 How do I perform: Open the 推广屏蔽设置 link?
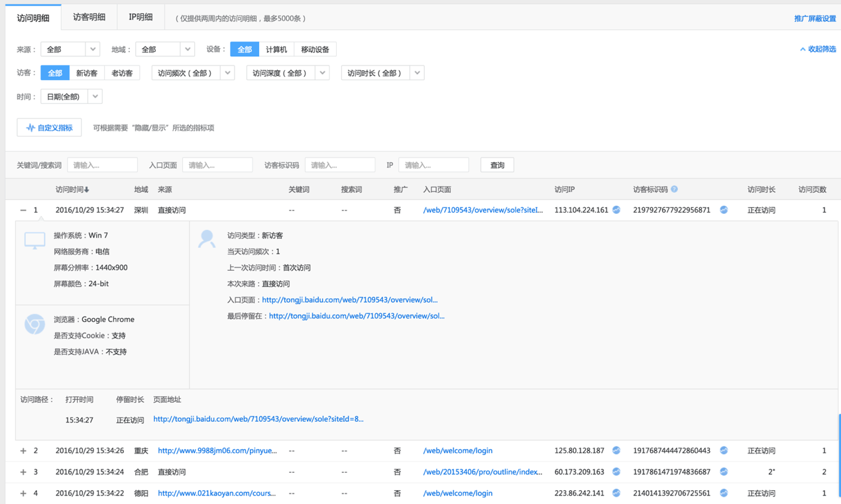coord(814,19)
